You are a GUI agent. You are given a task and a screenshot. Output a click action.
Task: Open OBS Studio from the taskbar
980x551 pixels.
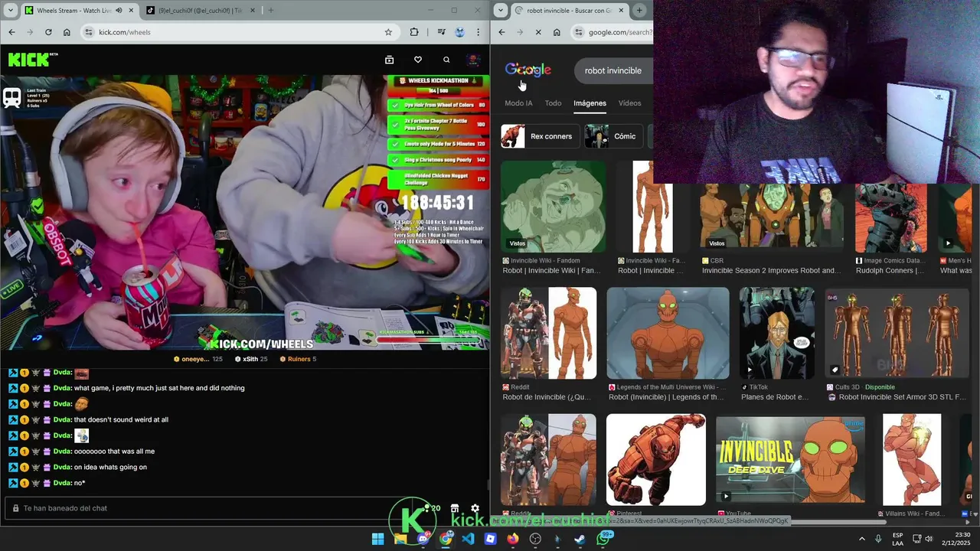coord(535,539)
